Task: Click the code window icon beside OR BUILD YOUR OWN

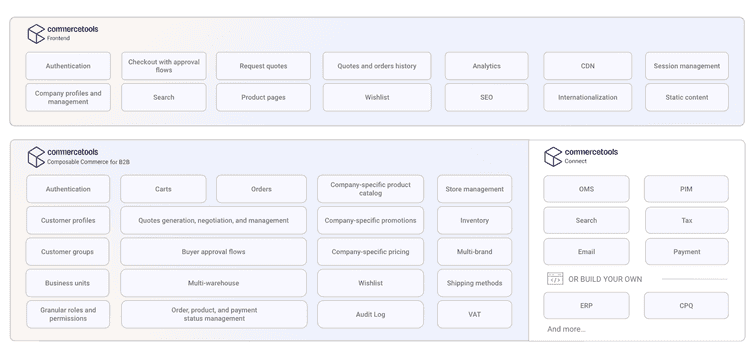Action: pyautogui.click(x=555, y=279)
